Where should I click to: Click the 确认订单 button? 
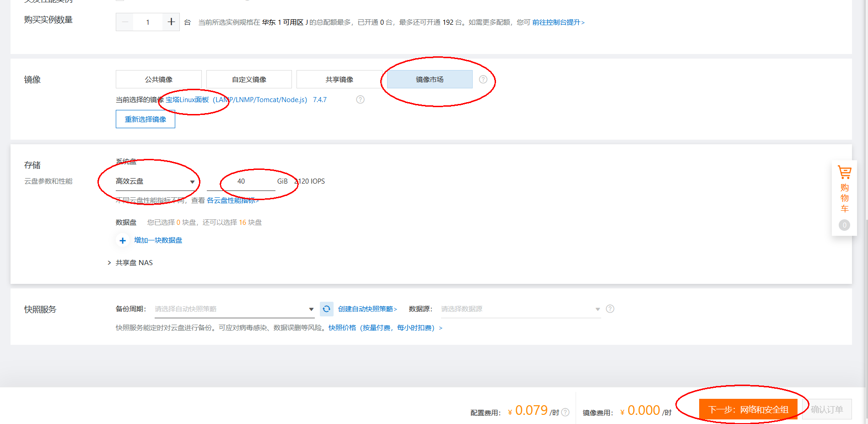coord(827,409)
